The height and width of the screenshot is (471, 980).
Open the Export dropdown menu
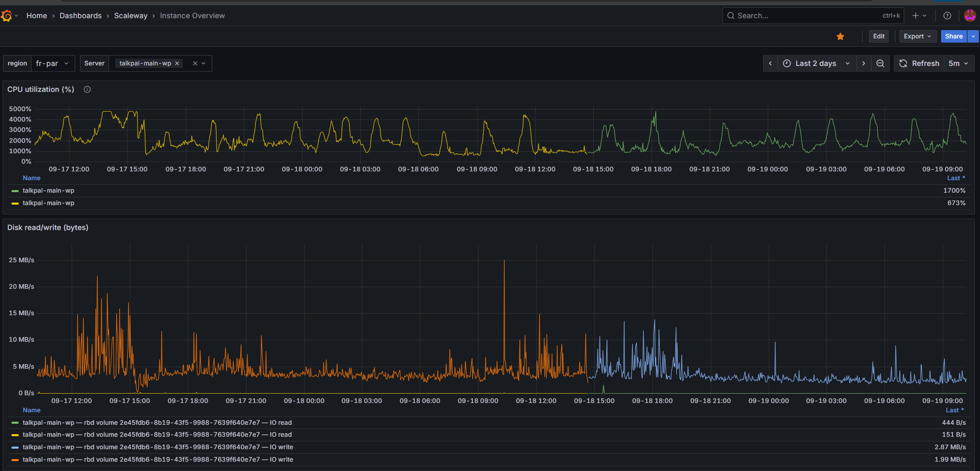pyautogui.click(x=917, y=36)
